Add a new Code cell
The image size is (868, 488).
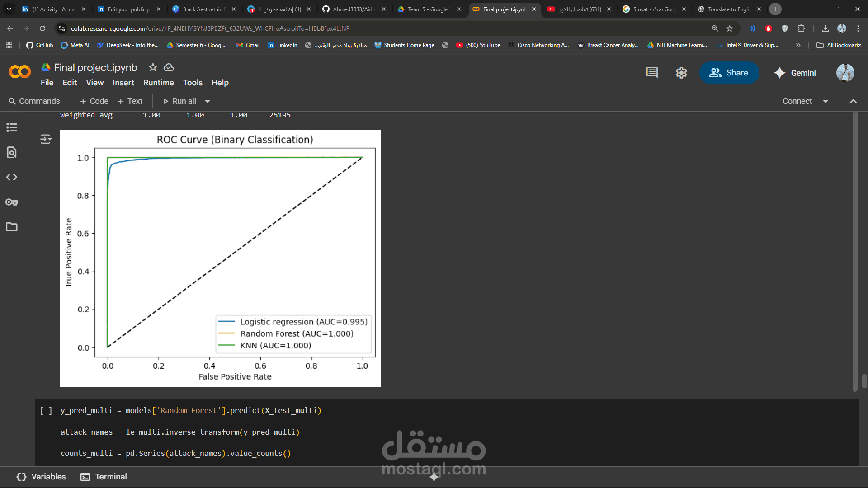coord(94,101)
